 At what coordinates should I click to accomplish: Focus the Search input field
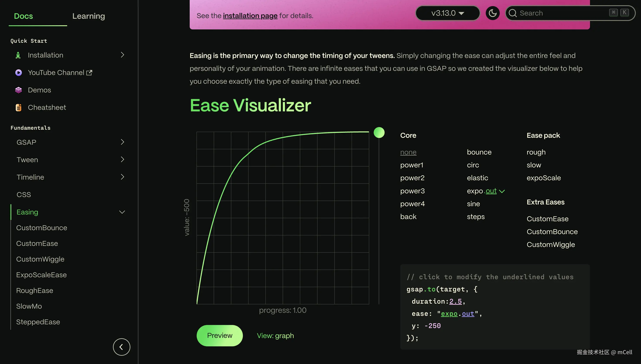[x=570, y=13]
